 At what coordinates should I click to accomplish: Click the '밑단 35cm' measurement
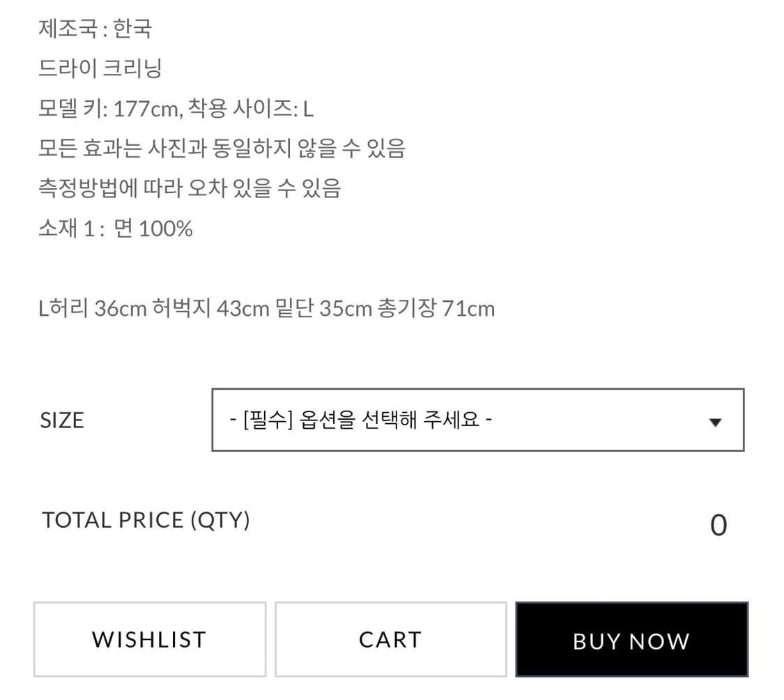tap(323, 309)
